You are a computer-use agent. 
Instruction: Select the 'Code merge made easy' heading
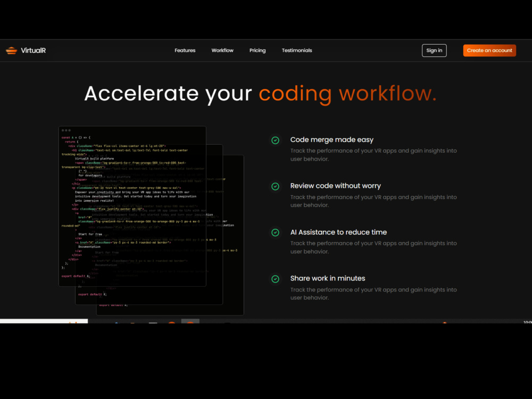coord(331,139)
